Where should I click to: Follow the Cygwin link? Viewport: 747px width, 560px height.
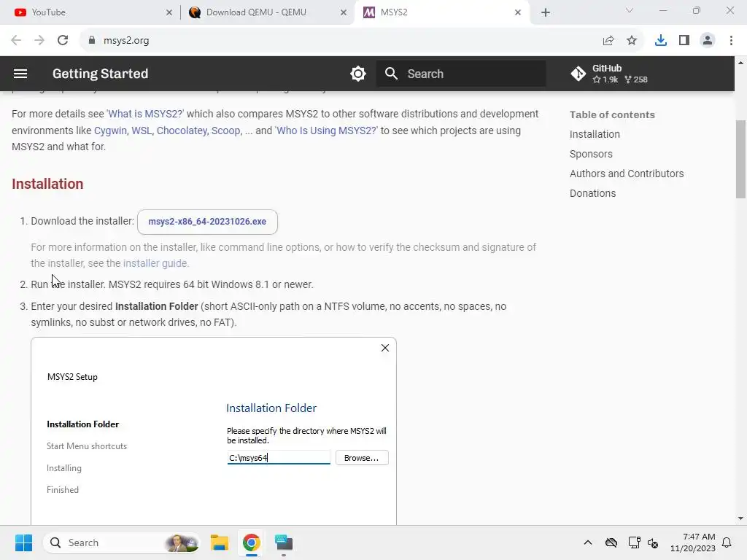111,131
